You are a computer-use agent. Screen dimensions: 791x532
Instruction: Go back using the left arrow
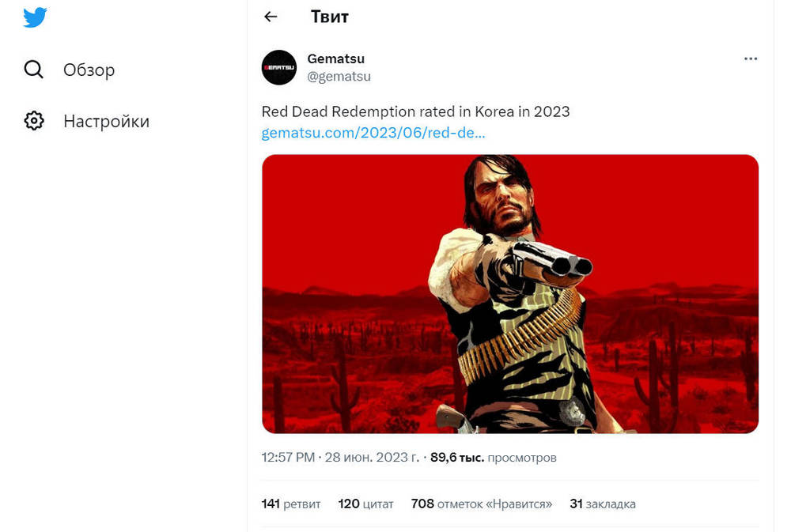[271, 17]
